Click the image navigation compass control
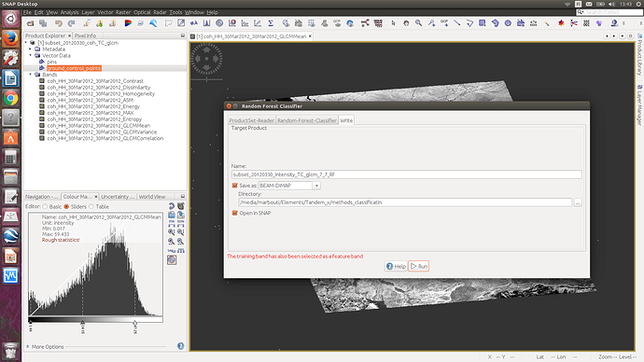The width and height of the screenshot is (644, 362). pyautogui.click(x=206, y=59)
